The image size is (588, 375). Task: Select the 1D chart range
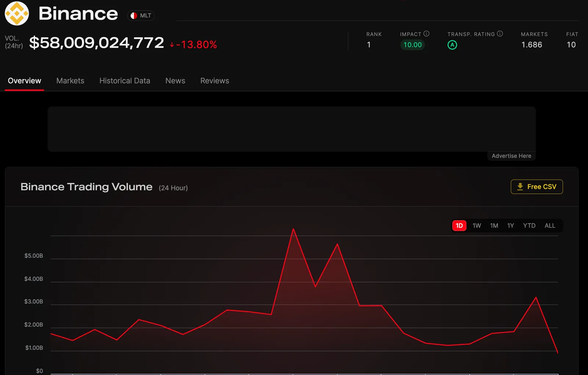coord(459,226)
